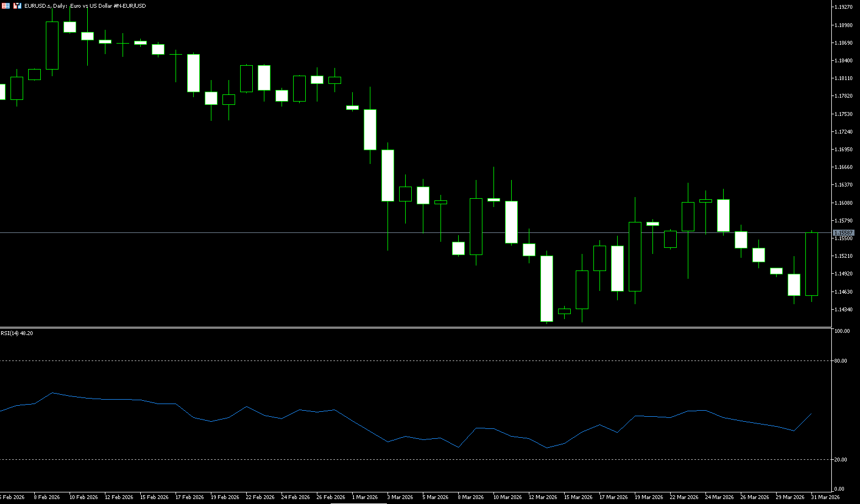Select the RSI(14) 48.20 indicator label
860x504 pixels.
pyautogui.click(x=17, y=333)
